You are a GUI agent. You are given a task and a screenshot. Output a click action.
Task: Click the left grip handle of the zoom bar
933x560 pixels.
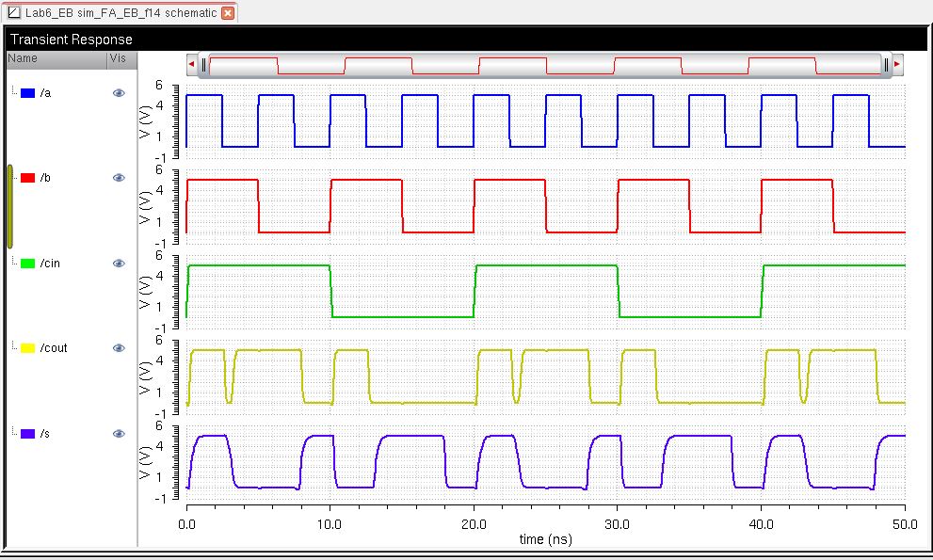[x=203, y=64]
